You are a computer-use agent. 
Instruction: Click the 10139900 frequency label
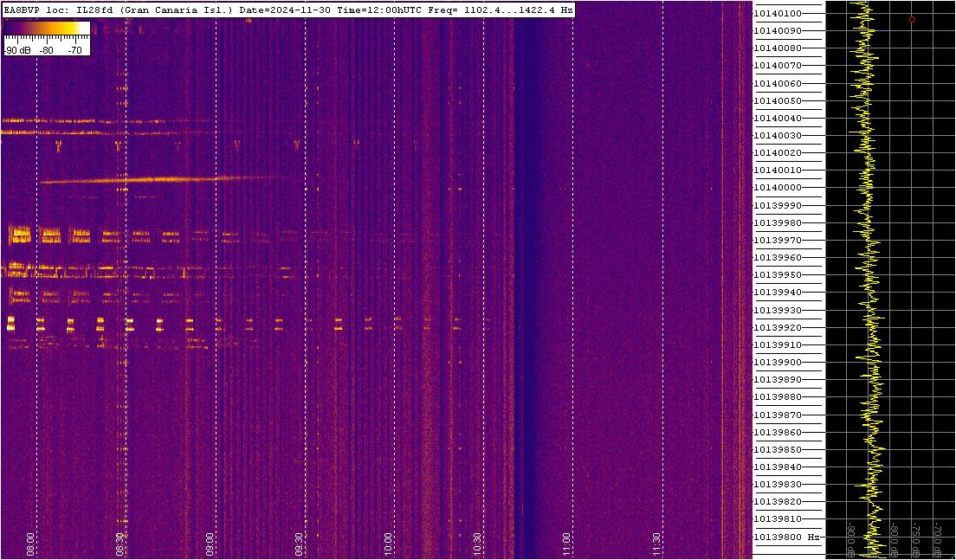(778, 363)
